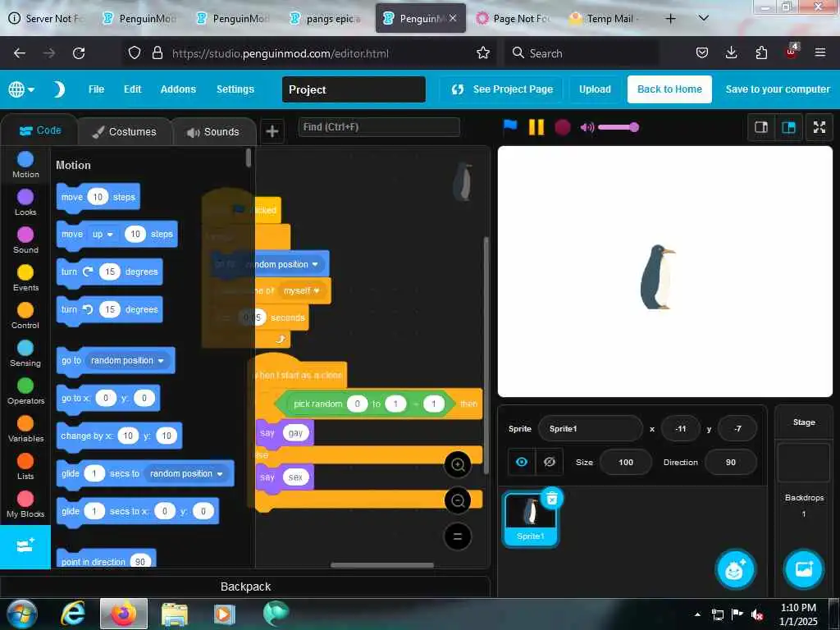840x630 pixels.
Task: Hide the sprite with crossed-eye icon
Action: (549, 462)
